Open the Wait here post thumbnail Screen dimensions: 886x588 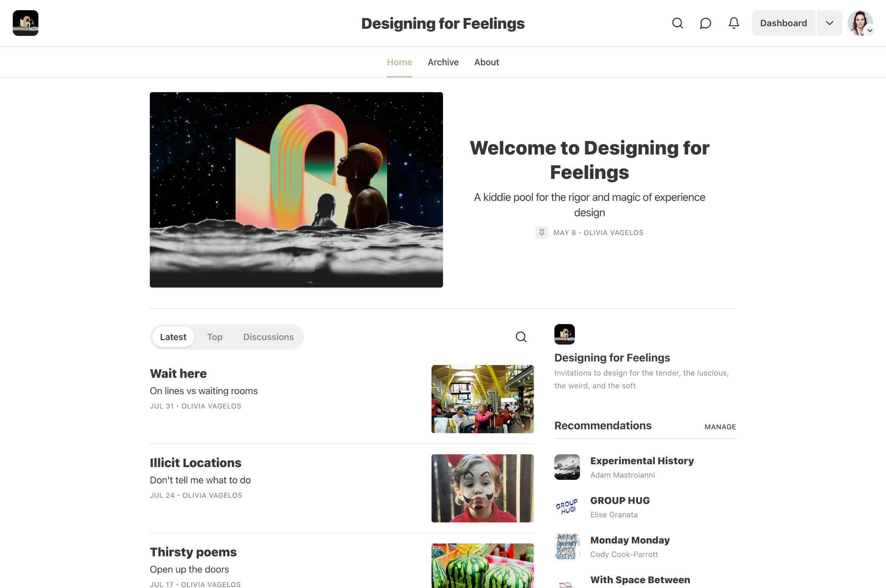[482, 399]
